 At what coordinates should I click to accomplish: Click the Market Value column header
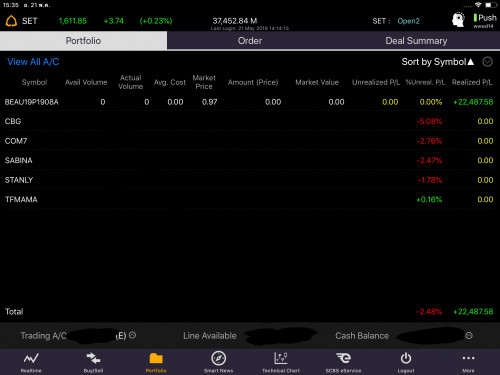coord(317,82)
